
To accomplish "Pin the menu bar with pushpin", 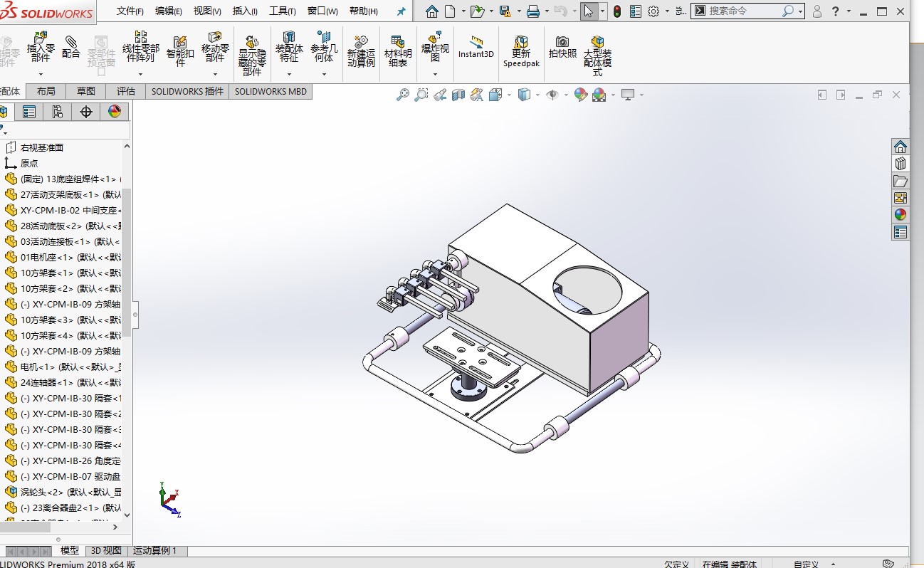I will (x=401, y=11).
